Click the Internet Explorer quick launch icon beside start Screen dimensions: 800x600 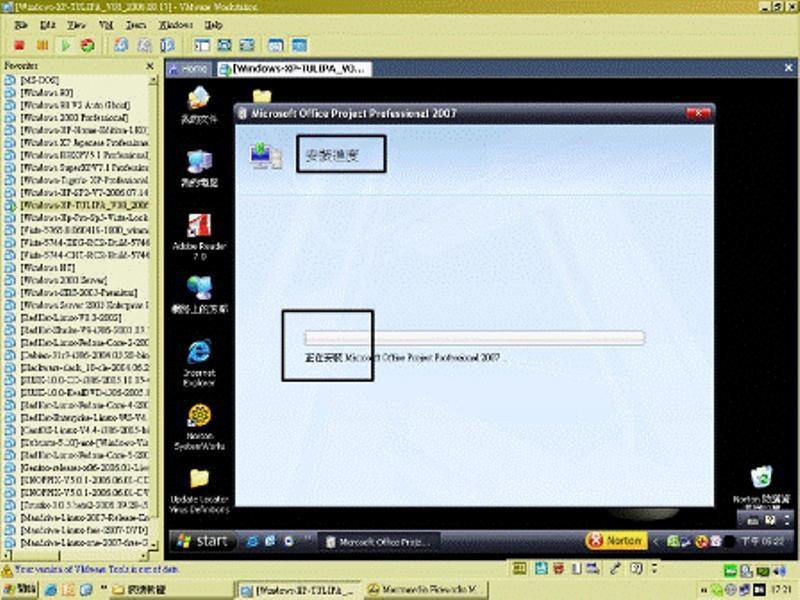(252, 541)
